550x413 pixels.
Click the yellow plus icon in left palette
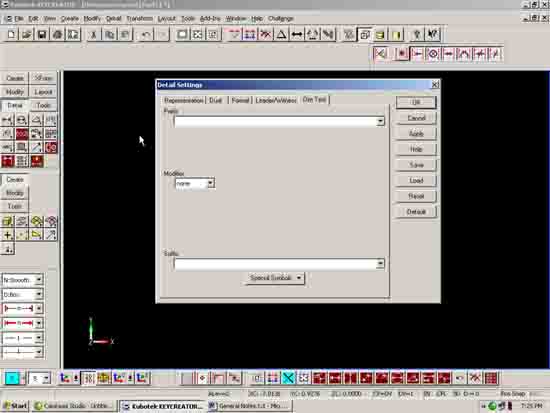tap(7, 235)
